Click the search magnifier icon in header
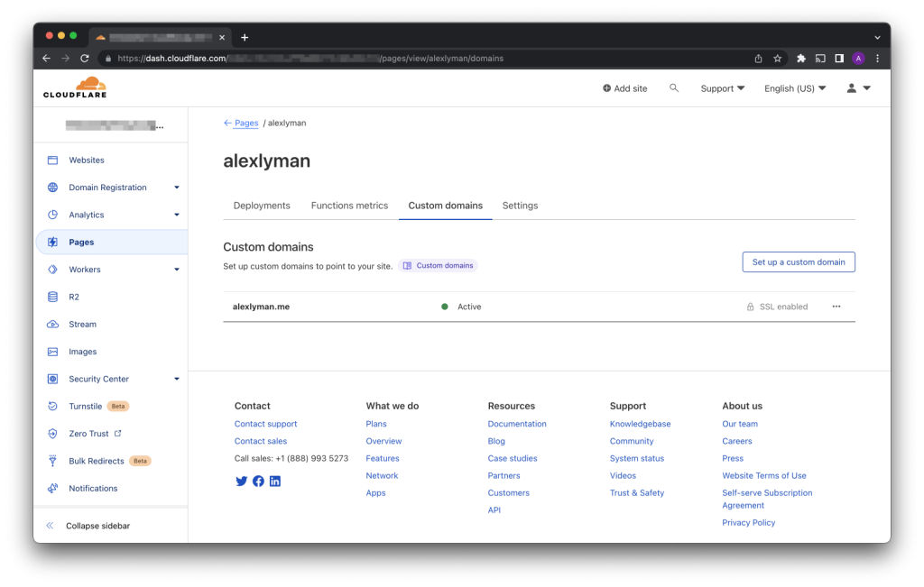Viewport: 924px width, 587px height. 674,88
